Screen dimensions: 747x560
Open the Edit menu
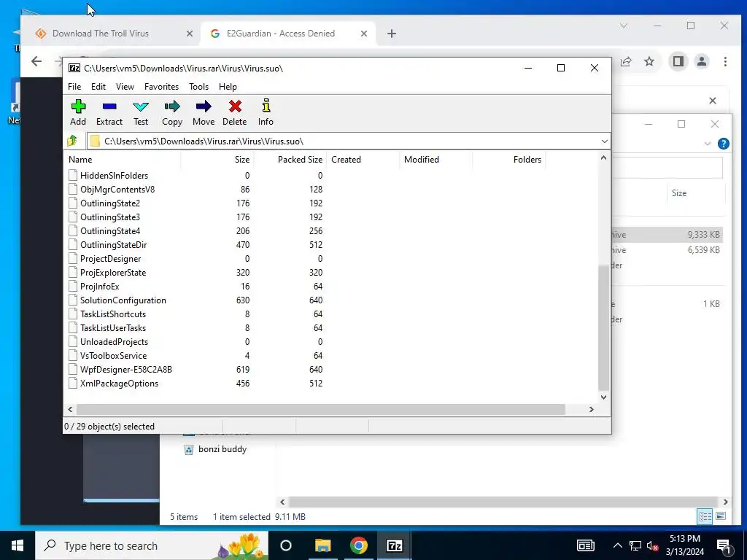98,87
